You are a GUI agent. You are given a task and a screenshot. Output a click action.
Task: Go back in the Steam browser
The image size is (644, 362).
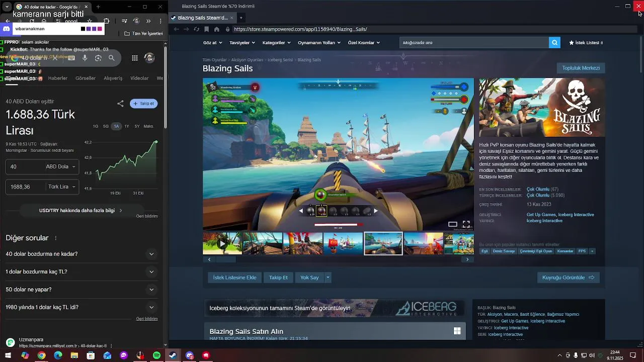point(176,29)
